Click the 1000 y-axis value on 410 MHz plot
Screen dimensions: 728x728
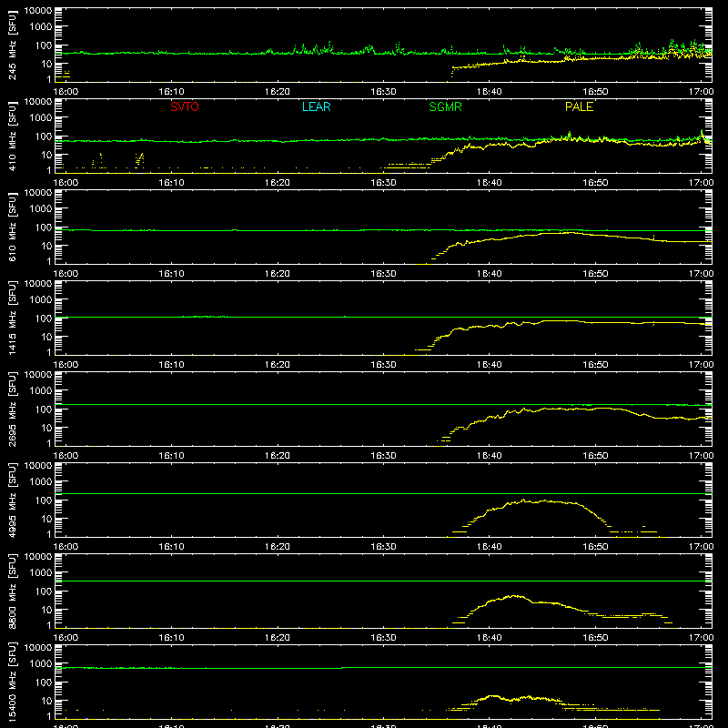point(41,118)
